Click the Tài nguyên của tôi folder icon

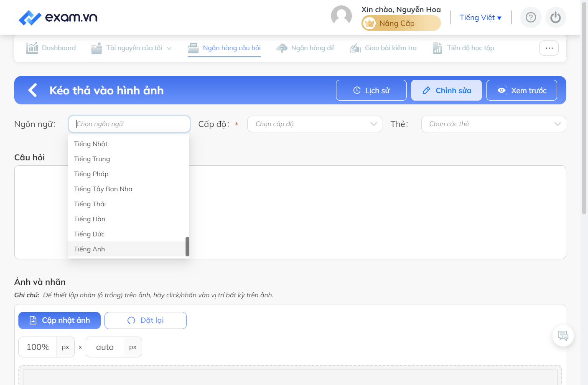click(97, 48)
